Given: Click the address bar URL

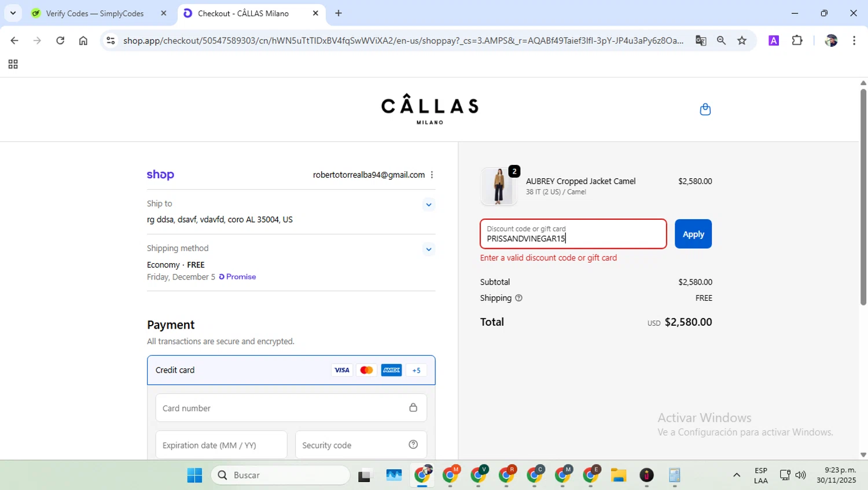Looking at the screenshot, I should (403, 40).
